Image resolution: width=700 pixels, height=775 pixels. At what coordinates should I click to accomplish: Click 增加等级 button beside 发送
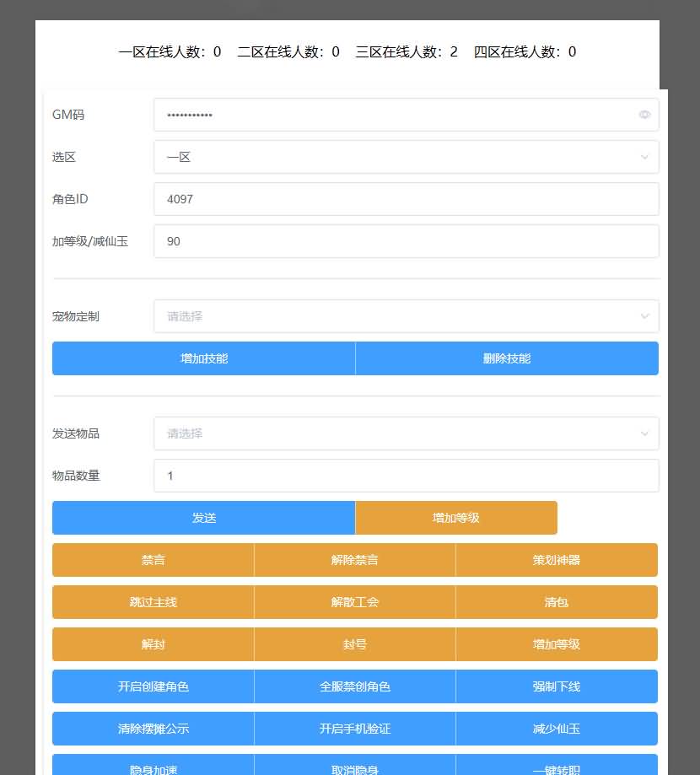coord(456,518)
